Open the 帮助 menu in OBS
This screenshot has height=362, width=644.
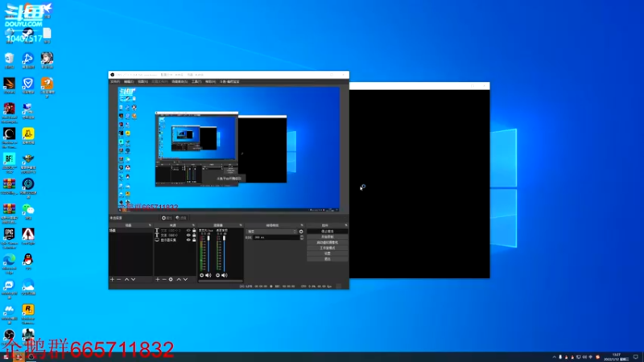click(x=210, y=82)
